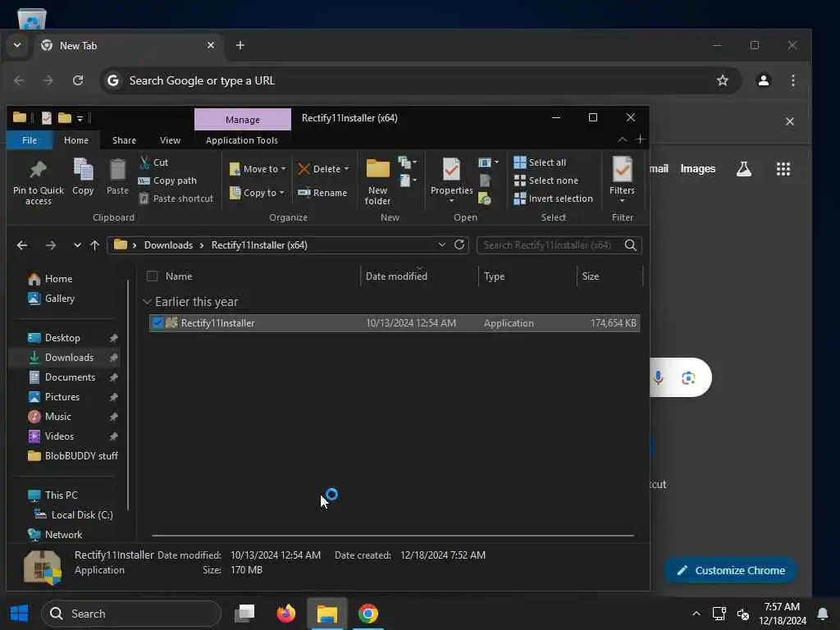Go up one folder level
Image resolution: width=840 pixels, height=630 pixels.
point(95,245)
